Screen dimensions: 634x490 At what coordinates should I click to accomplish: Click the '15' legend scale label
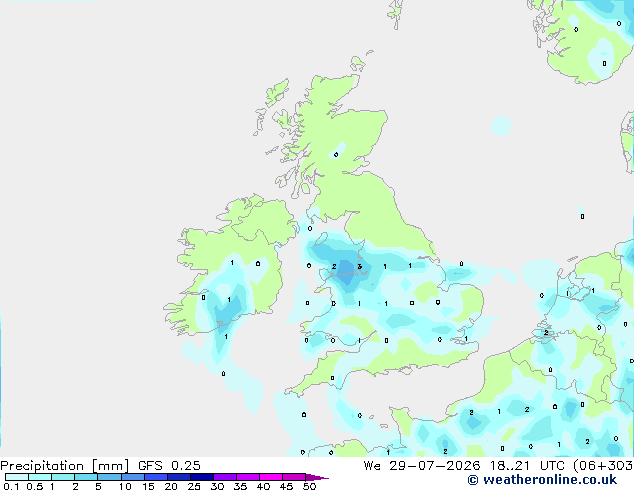148,486
